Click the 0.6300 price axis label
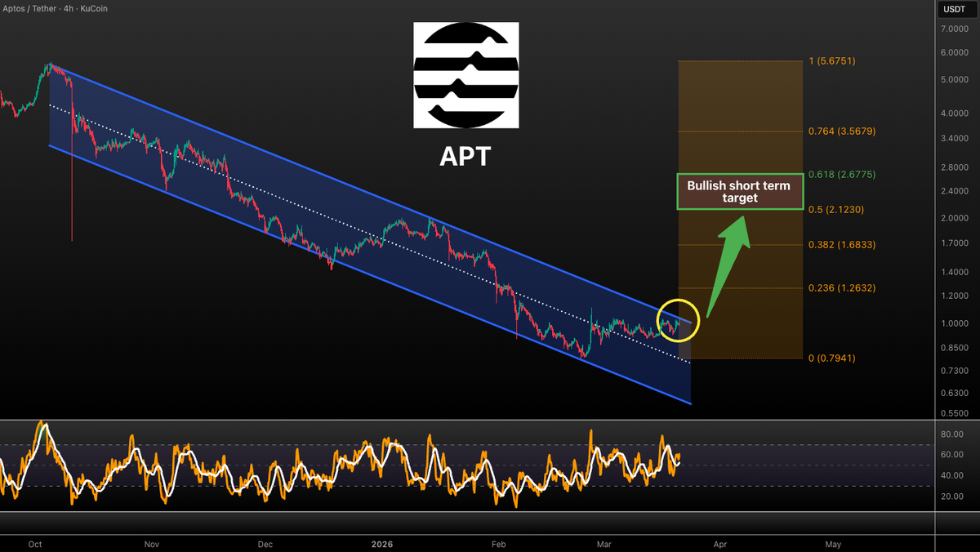 (x=955, y=393)
